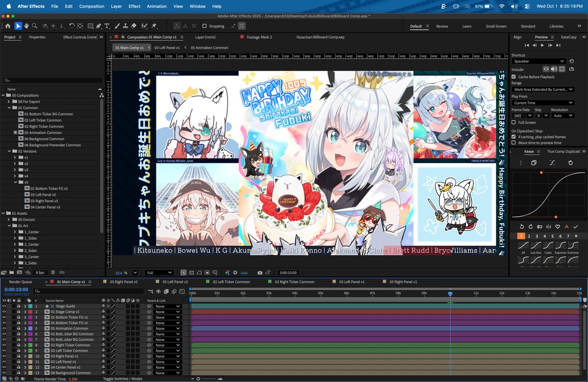Image resolution: width=588 pixels, height=382 pixels.
Task: Open the Shortcut Spacebar dropdown
Action: click(539, 61)
